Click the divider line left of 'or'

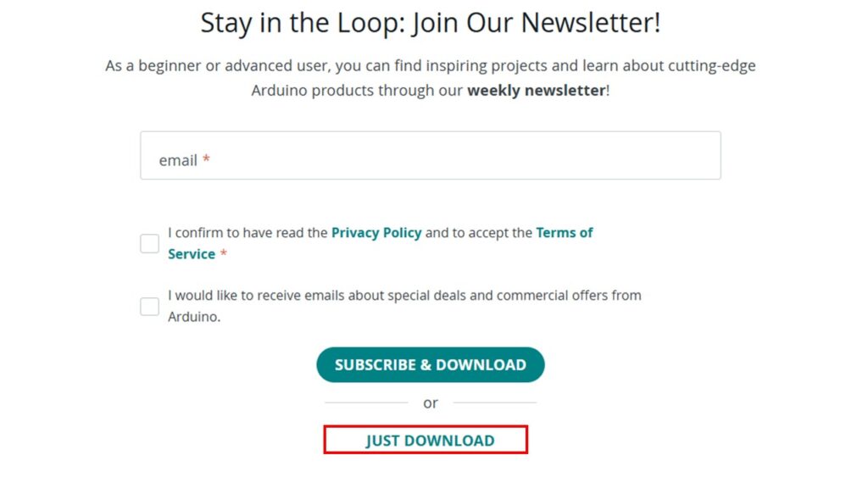pyautogui.click(x=366, y=402)
